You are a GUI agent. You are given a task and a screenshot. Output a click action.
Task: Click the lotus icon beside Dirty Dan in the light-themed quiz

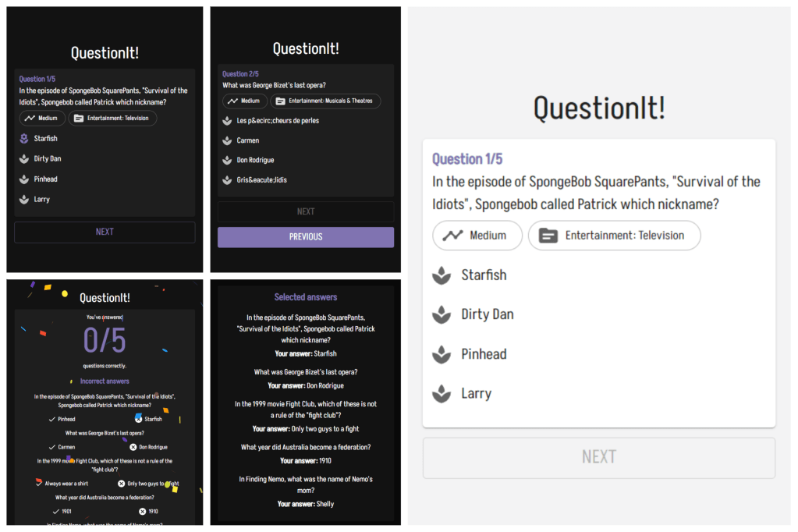(x=442, y=314)
